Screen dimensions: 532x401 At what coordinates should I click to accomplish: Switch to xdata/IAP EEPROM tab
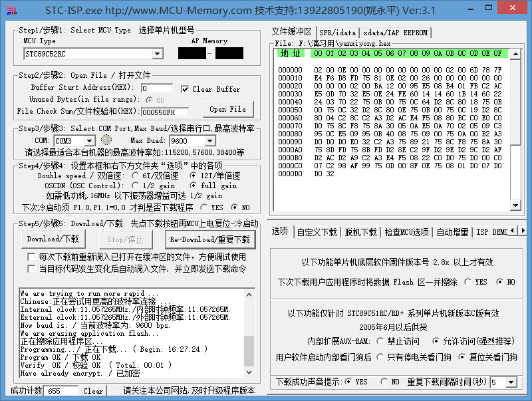pyautogui.click(x=395, y=33)
